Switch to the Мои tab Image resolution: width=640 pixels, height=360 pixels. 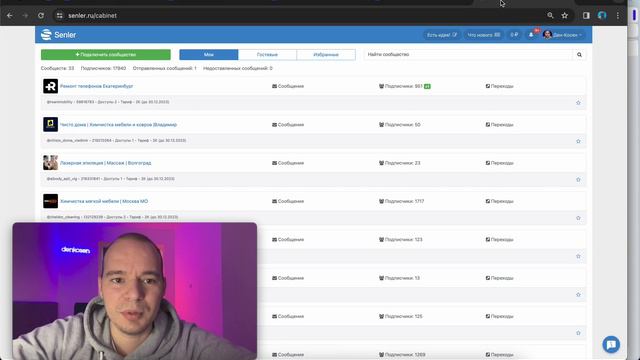pyautogui.click(x=209, y=54)
